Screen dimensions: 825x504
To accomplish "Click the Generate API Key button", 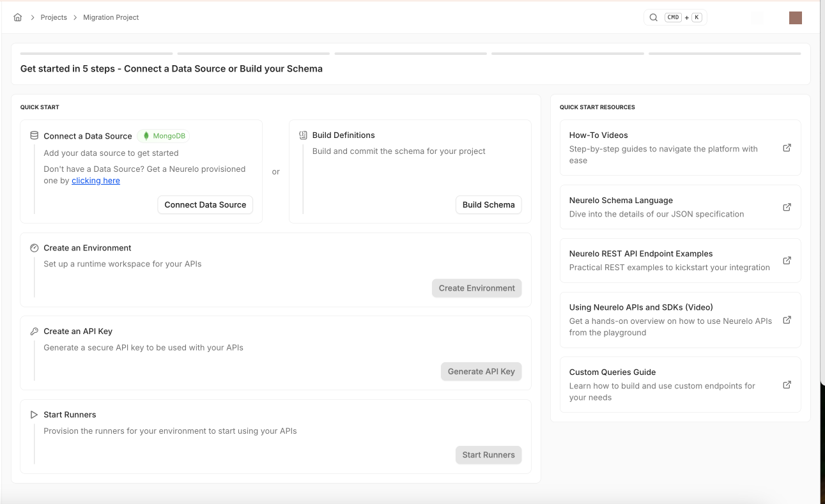I will 481,371.
